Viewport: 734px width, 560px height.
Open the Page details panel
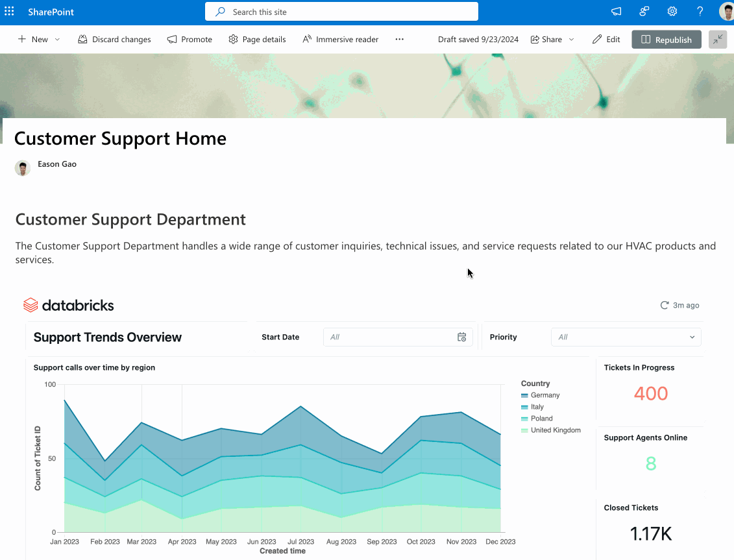257,40
